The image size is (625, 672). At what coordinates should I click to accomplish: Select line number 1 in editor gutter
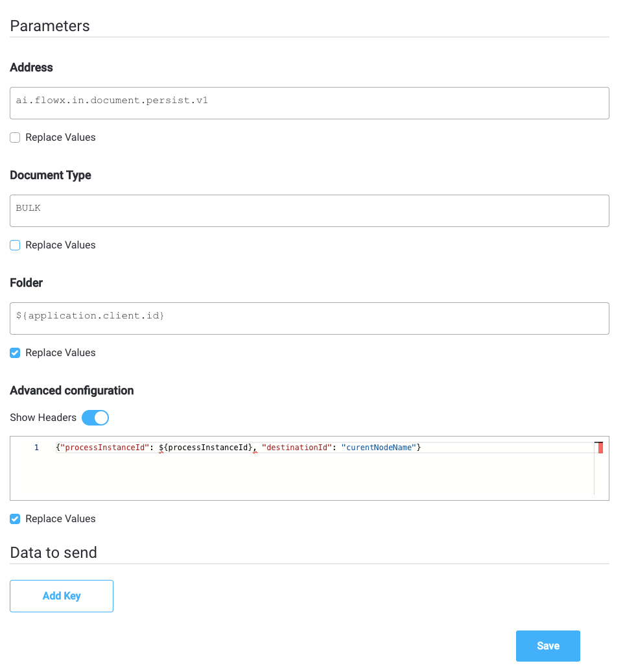click(36, 448)
